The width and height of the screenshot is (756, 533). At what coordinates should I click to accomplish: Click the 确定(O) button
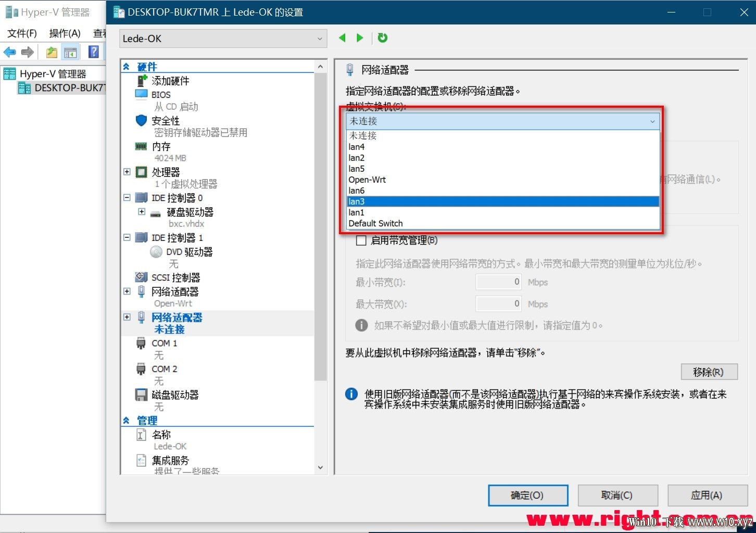click(528, 496)
